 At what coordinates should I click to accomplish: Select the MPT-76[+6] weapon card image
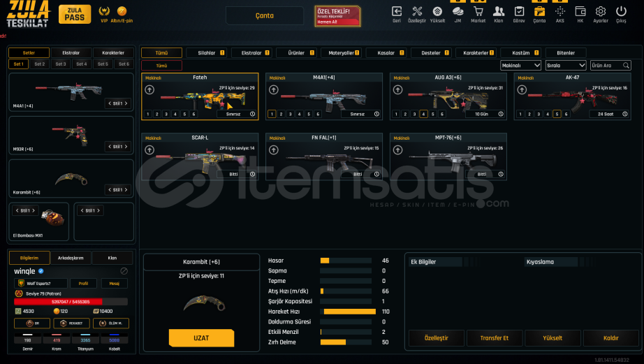pyautogui.click(x=453, y=161)
